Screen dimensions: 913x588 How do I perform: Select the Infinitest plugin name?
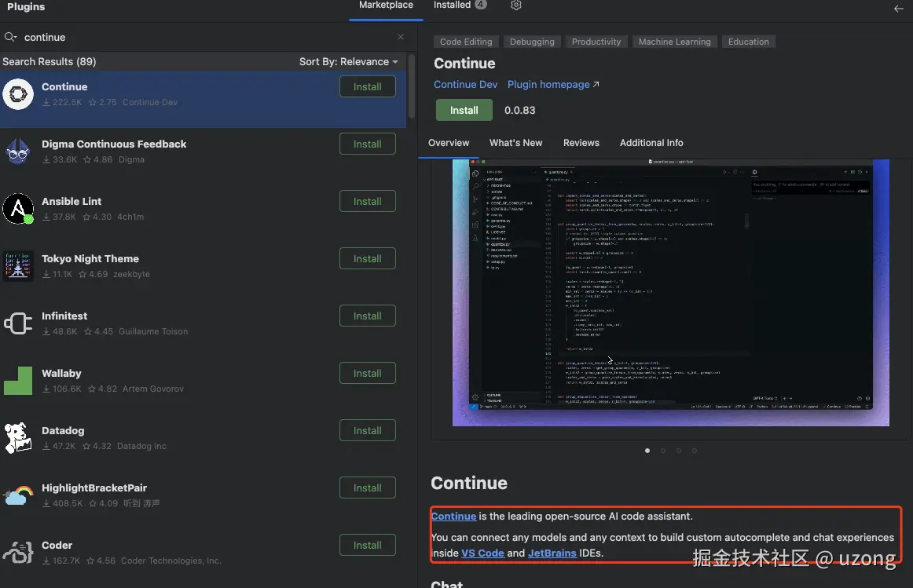click(64, 316)
